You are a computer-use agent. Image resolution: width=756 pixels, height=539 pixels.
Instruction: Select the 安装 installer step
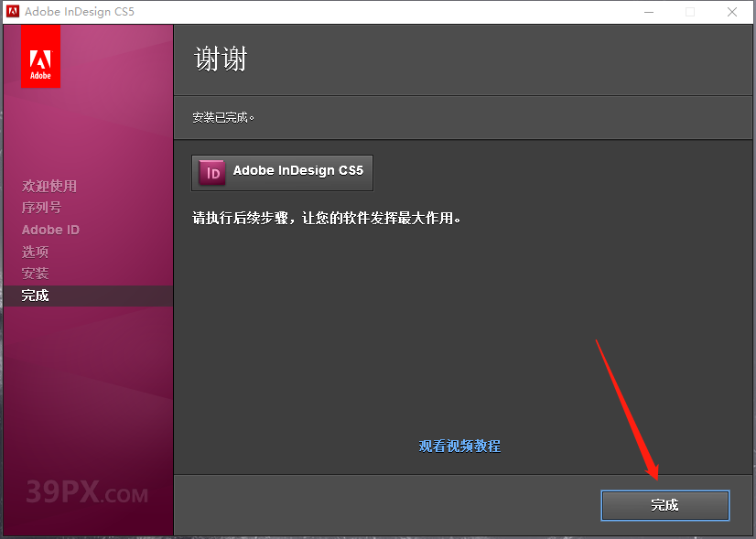pyautogui.click(x=35, y=274)
